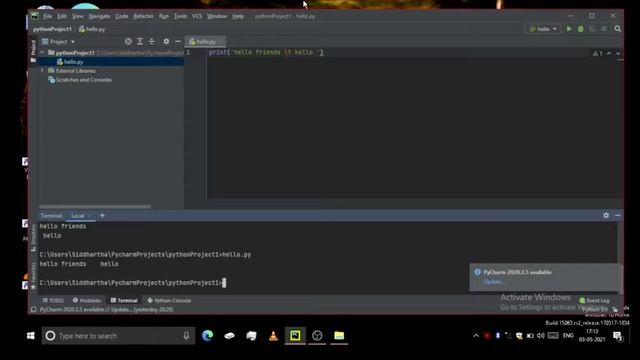Go to next highlighted error arrow
The height and width of the screenshot is (360, 640).
(618, 53)
